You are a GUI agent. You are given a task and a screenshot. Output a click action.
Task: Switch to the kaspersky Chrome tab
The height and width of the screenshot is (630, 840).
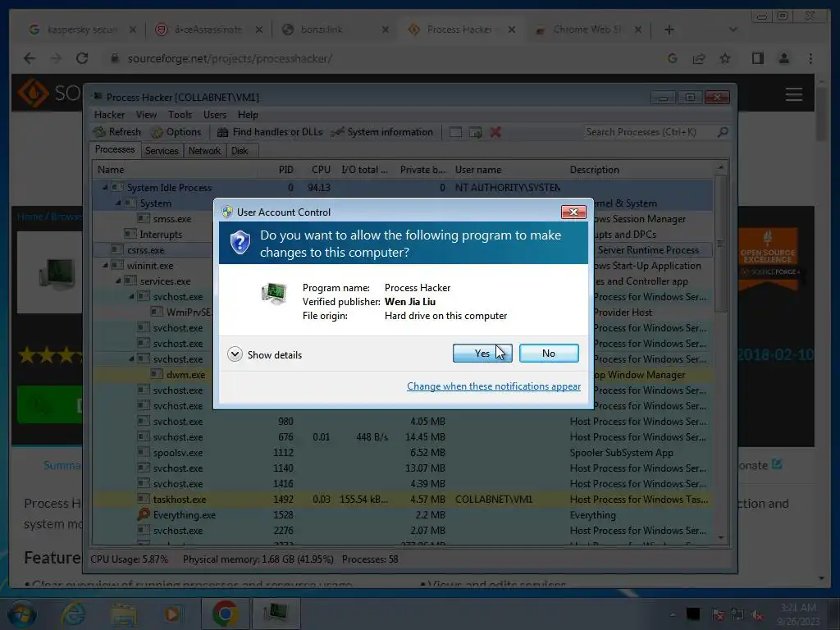click(x=81, y=30)
